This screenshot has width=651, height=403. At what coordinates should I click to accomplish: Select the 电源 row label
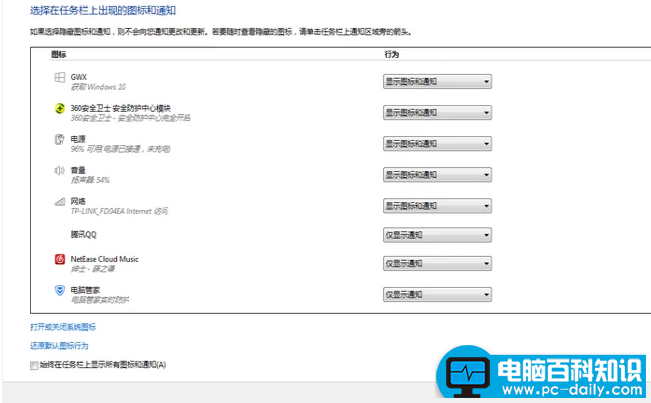tap(78, 139)
